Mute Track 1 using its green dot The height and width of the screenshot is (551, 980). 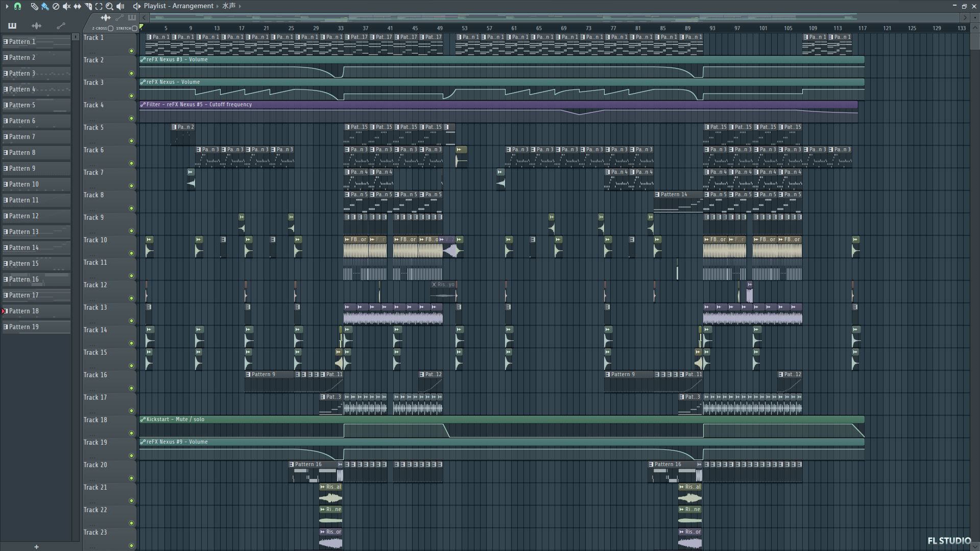tap(131, 51)
